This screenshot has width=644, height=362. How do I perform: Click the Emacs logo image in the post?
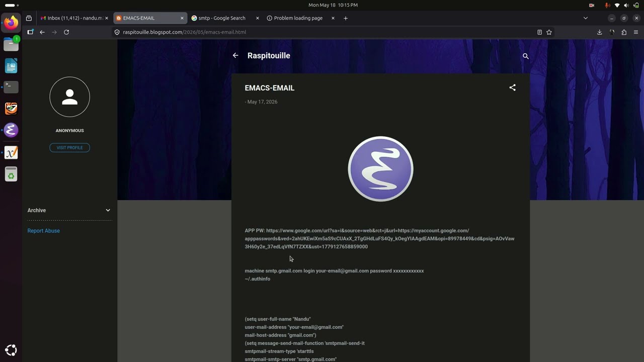click(x=380, y=169)
